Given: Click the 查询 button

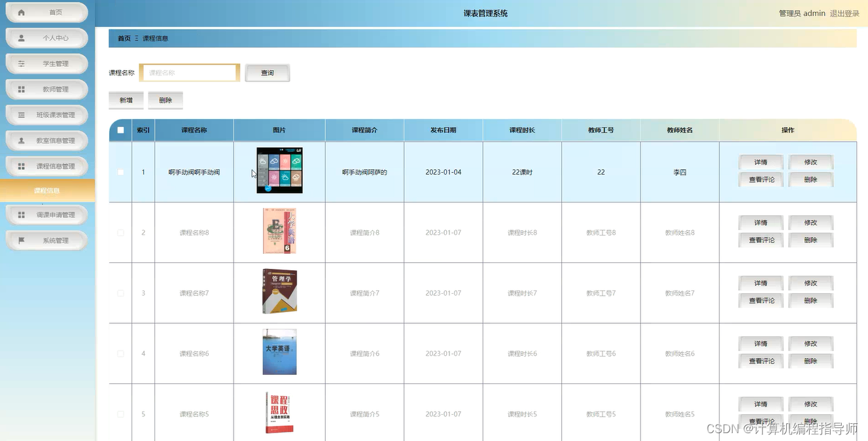Looking at the screenshot, I should coord(268,73).
